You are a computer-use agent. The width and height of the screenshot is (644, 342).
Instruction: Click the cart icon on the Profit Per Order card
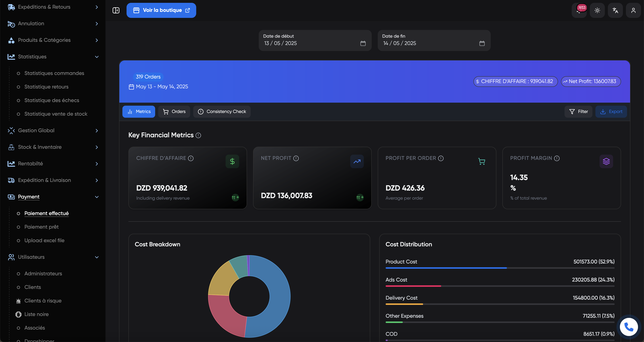pos(482,161)
